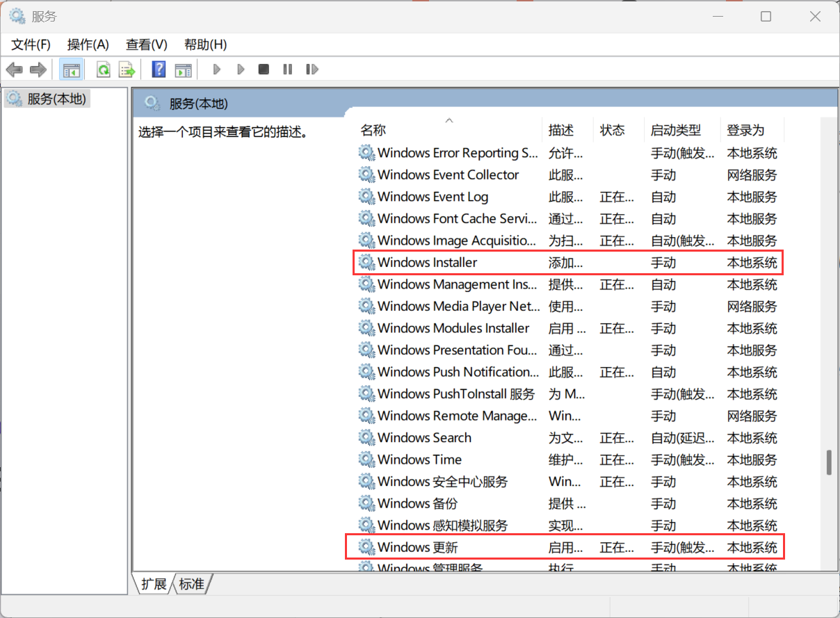Click the Windows Event Log service name
840x618 pixels.
(x=433, y=197)
